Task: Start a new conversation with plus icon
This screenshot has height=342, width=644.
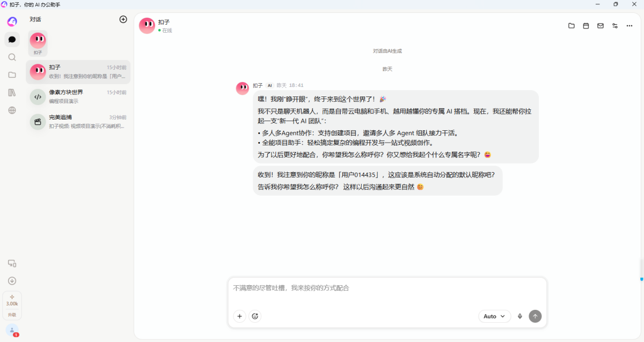Action: tap(123, 19)
